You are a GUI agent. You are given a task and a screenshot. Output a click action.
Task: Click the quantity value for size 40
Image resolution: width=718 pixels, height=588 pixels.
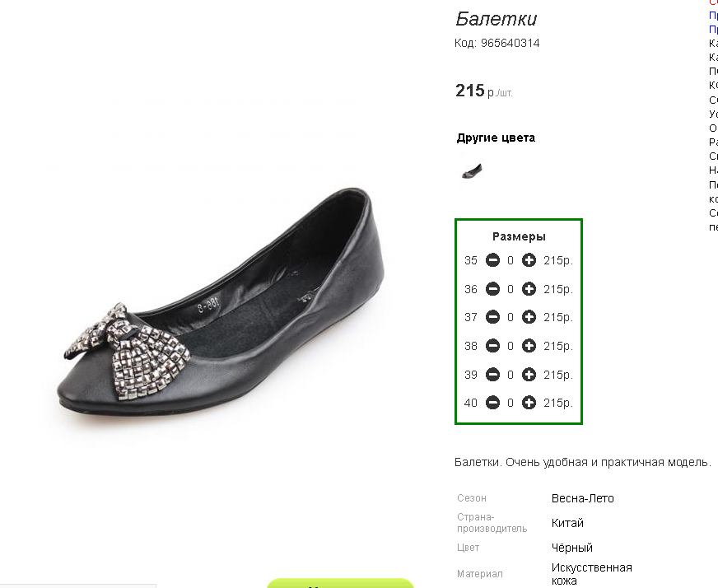point(511,403)
